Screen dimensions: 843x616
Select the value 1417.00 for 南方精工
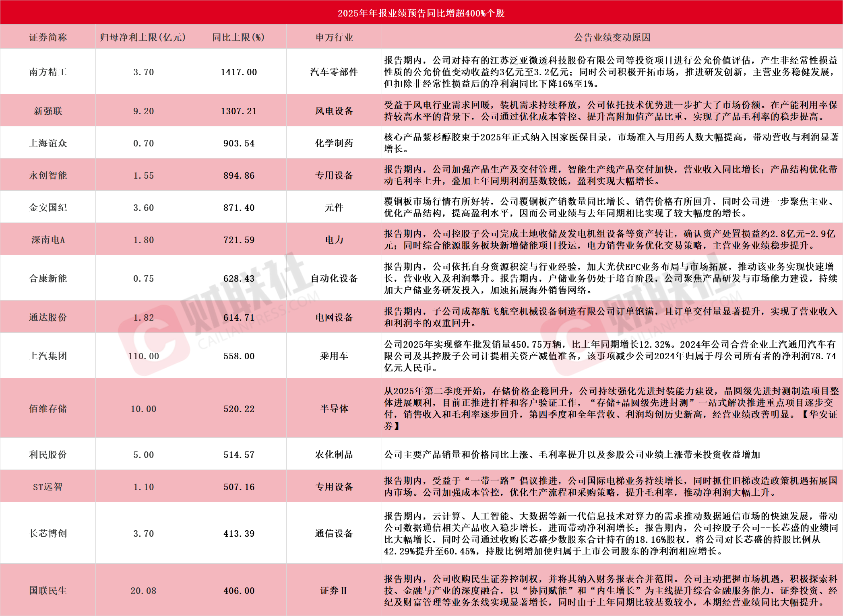pyautogui.click(x=238, y=72)
